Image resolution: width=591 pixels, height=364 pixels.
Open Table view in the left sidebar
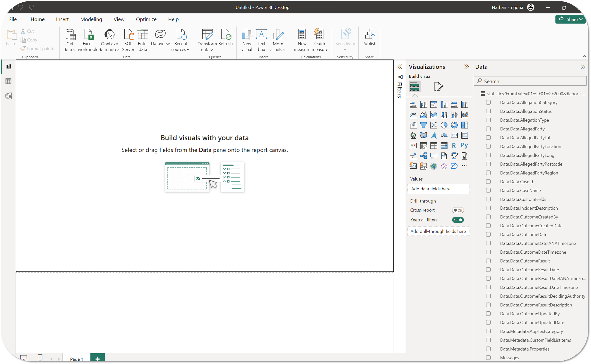tap(8, 81)
